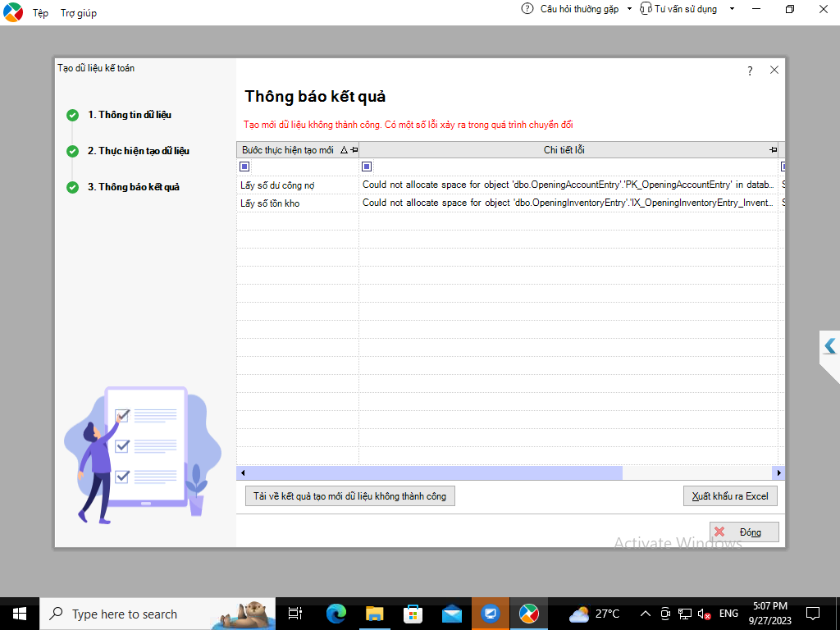Show hidden icons in the system tray
Screen dimensions: 840x630
tap(646, 614)
